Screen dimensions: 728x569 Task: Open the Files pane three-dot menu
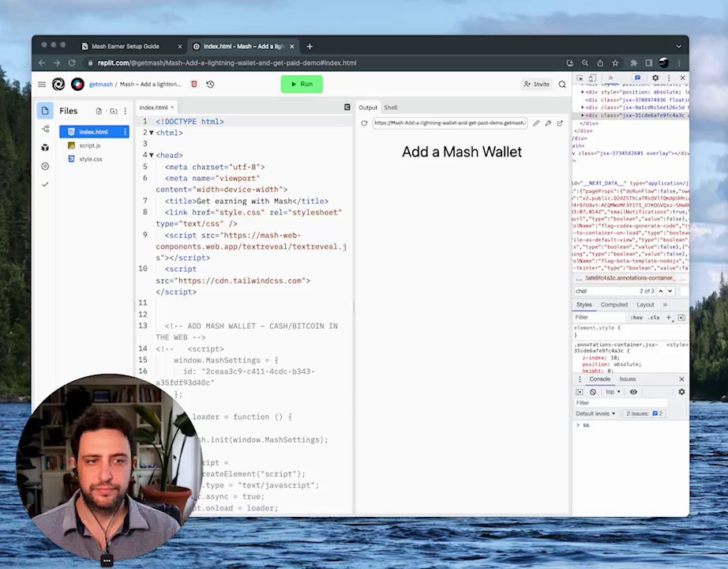(x=126, y=111)
